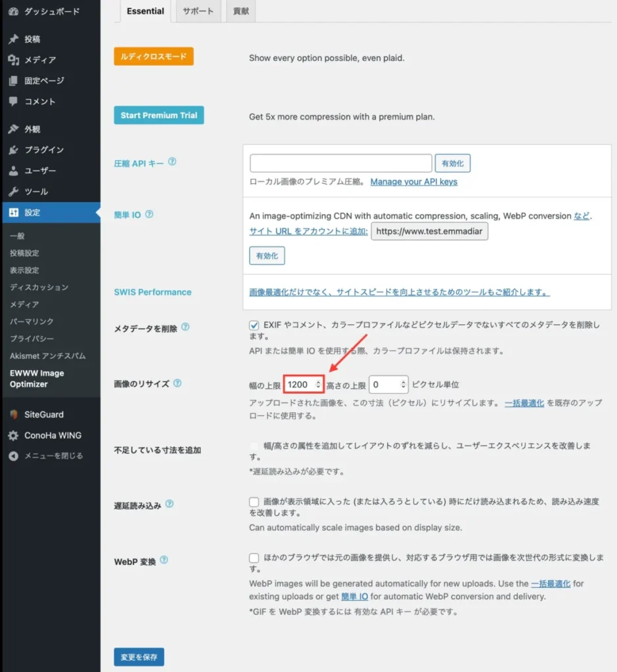Open 一括最適化 link in WebP description
Image resolution: width=617 pixels, height=672 pixels.
(x=551, y=583)
